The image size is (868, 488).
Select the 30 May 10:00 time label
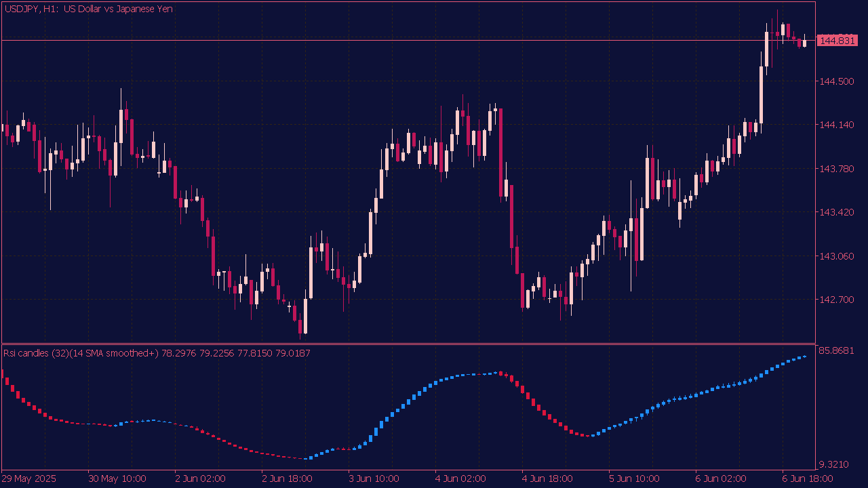click(x=117, y=479)
